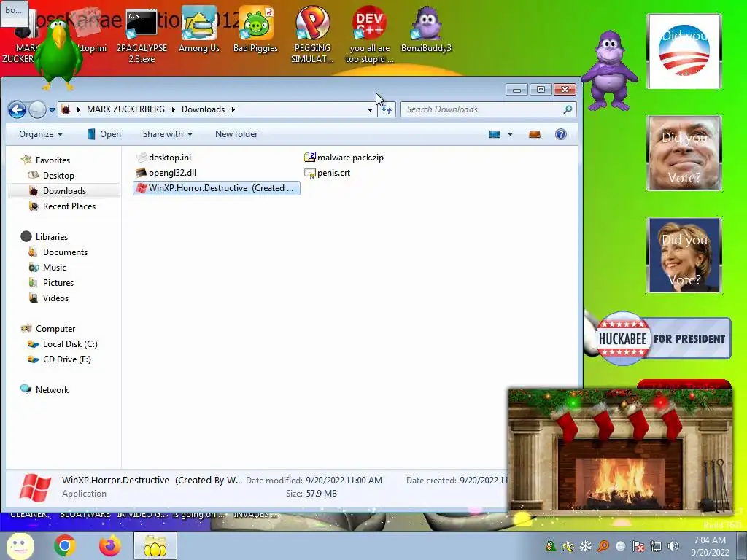Select Downloads in the navigation pane
The height and width of the screenshot is (560, 747).
point(64,191)
